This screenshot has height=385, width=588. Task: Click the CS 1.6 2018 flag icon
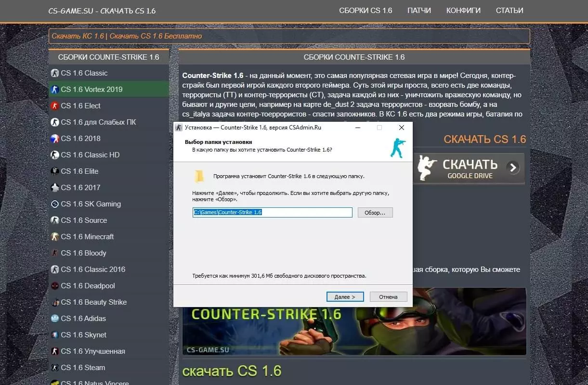coord(54,139)
